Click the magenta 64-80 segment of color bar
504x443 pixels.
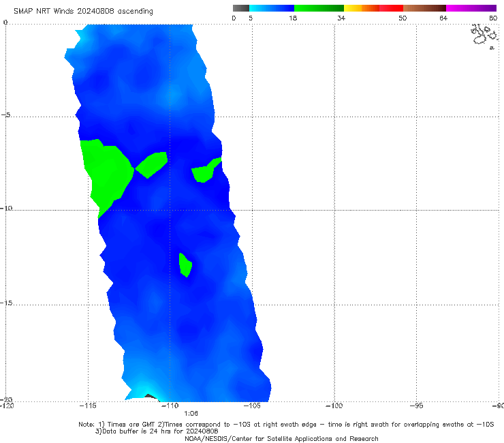[471, 8]
